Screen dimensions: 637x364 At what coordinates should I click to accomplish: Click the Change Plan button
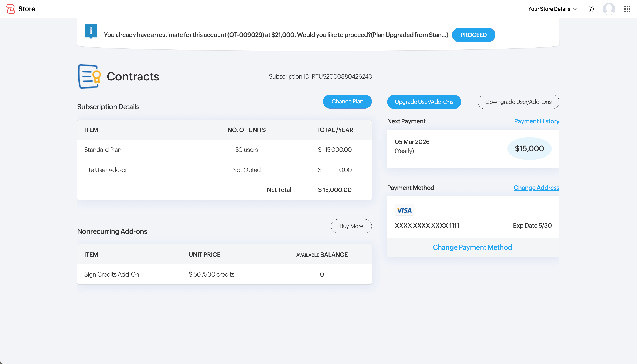347,102
